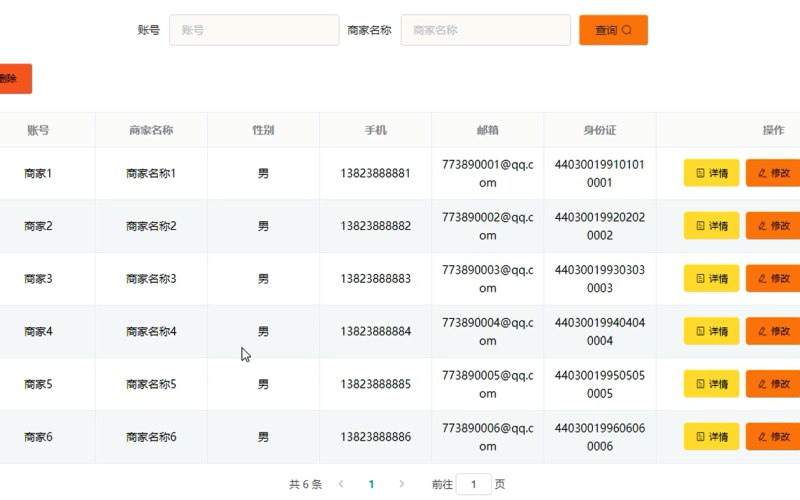
Task: Select cell text 商家5
Action: coord(38,384)
